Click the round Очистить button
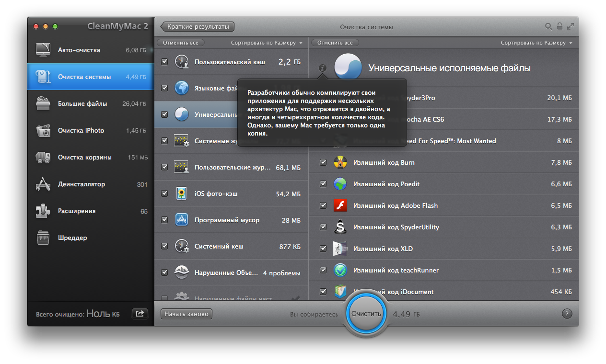 point(366,314)
